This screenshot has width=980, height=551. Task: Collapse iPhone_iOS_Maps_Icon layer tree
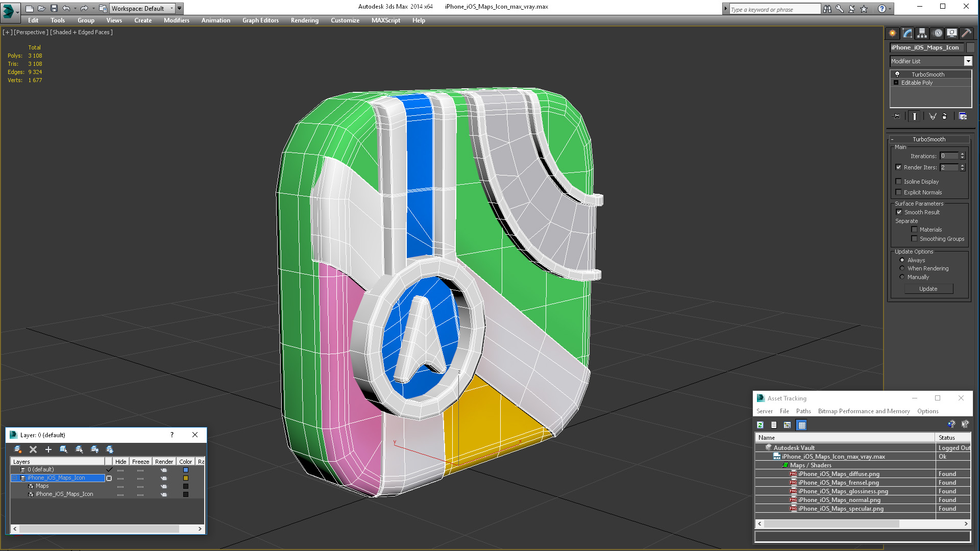point(15,478)
